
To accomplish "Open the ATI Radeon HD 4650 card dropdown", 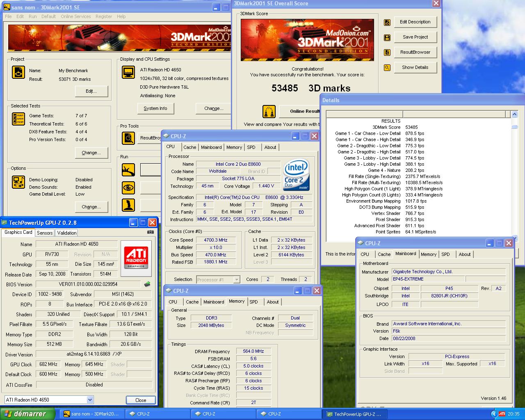I will [x=90, y=400].
